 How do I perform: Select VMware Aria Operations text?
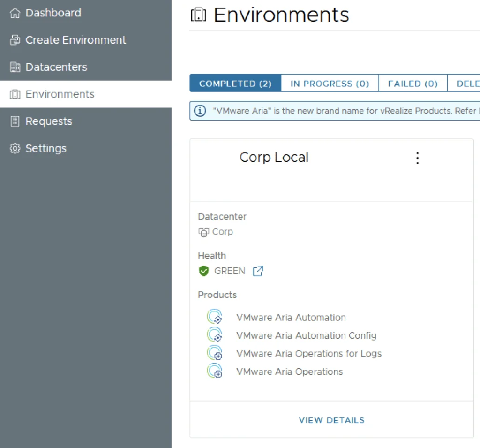coord(290,372)
